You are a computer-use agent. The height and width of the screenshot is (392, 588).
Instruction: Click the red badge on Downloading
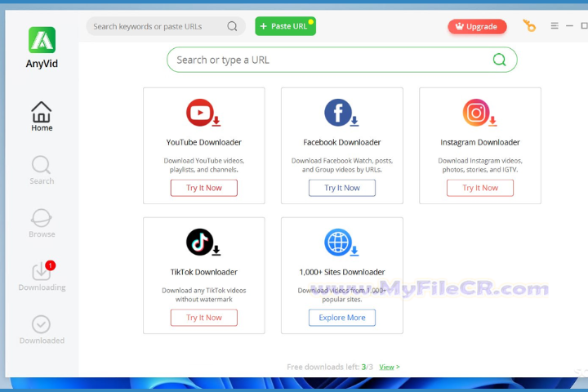pyautogui.click(x=51, y=265)
